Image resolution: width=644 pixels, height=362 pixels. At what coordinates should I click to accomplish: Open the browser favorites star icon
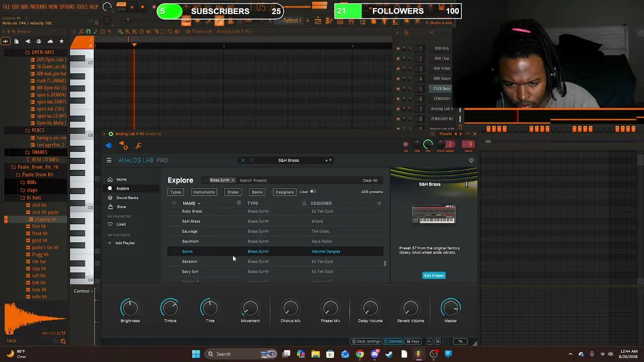61,41
